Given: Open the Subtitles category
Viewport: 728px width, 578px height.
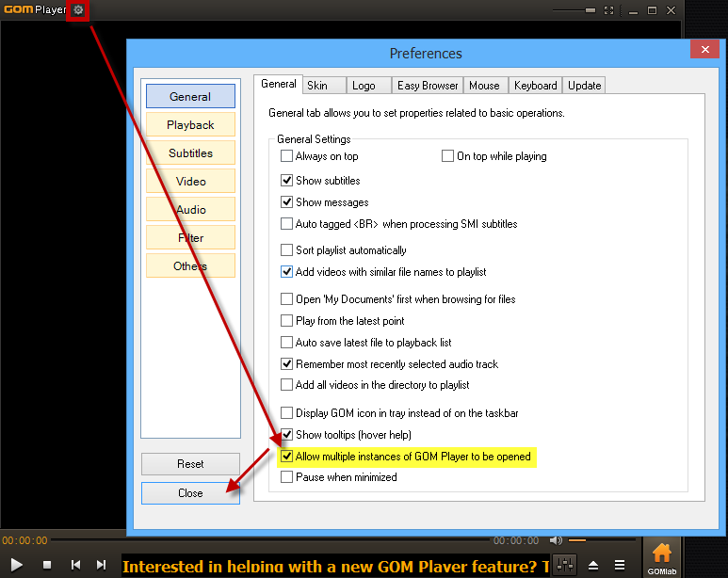Looking at the screenshot, I should (x=190, y=153).
